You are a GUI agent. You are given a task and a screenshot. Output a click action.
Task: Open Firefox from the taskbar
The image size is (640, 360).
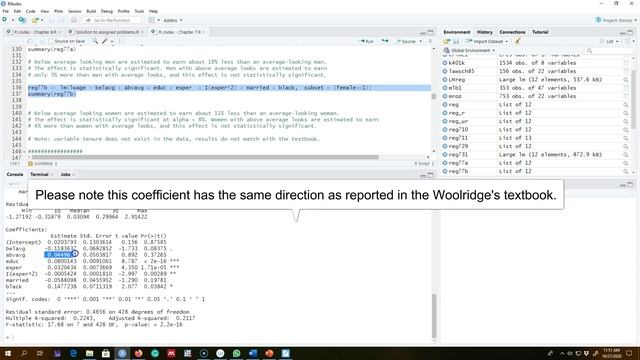(x=138, y=353)
